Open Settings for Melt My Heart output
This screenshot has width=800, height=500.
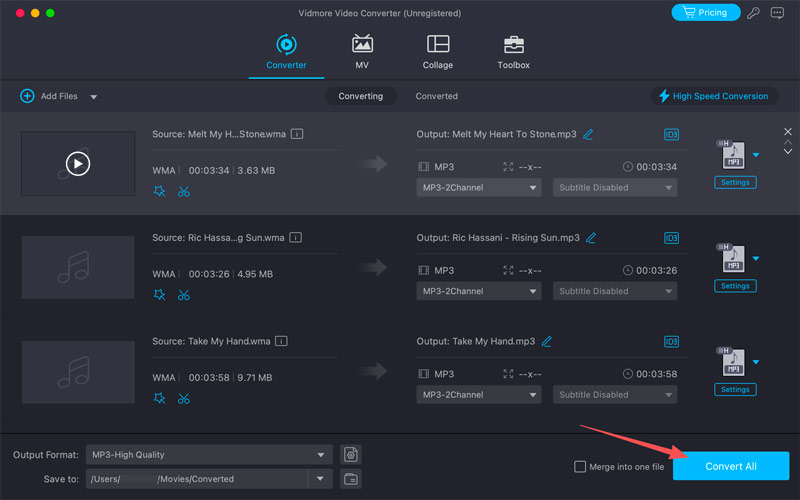tap(735, 182)
